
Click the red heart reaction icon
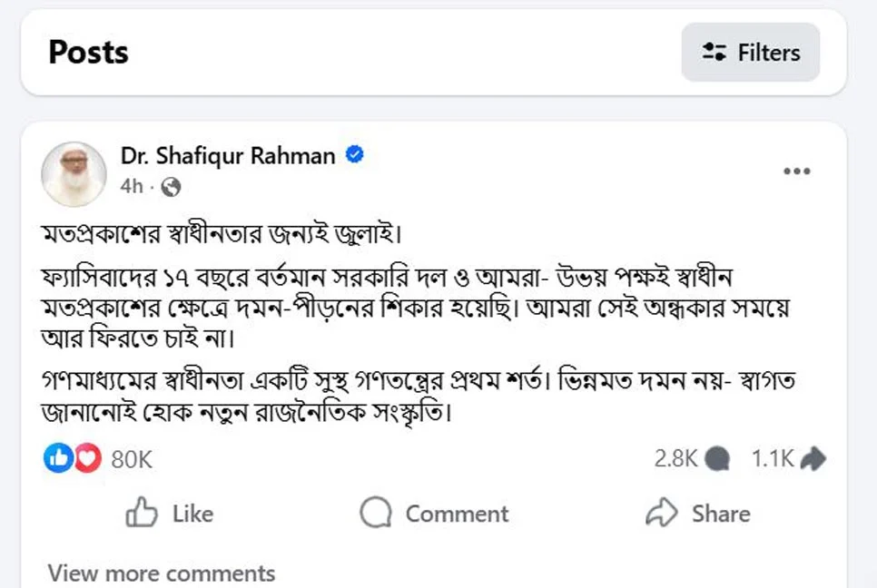[x=87, y=459]
